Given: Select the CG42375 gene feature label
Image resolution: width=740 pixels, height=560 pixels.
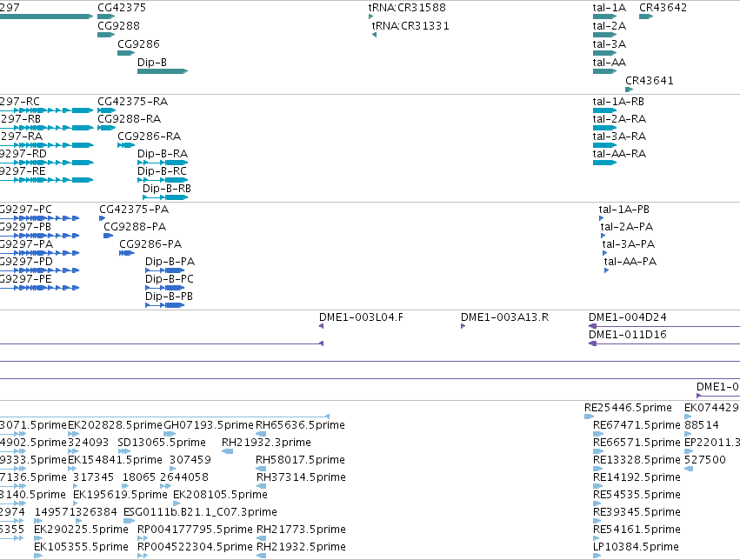Looking at the screenshot, I should pos(122,8).
